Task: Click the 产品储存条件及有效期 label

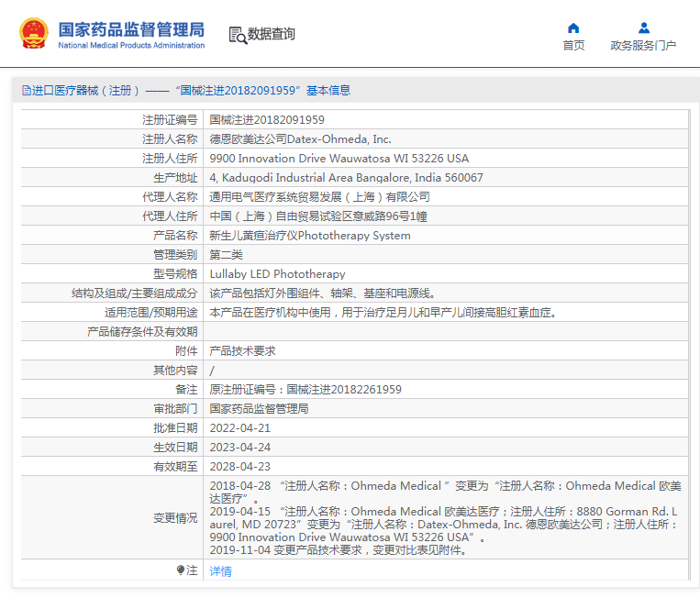Action: coord(142,332)
